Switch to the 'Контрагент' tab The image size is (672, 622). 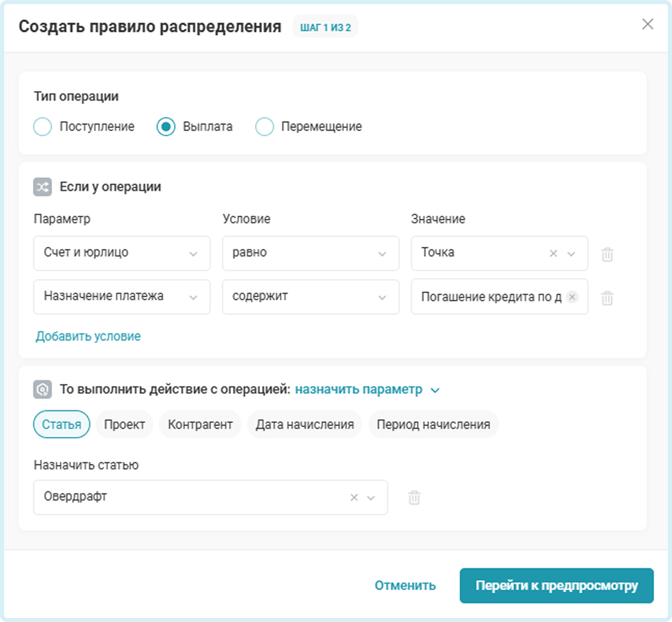tap(200, 425)
